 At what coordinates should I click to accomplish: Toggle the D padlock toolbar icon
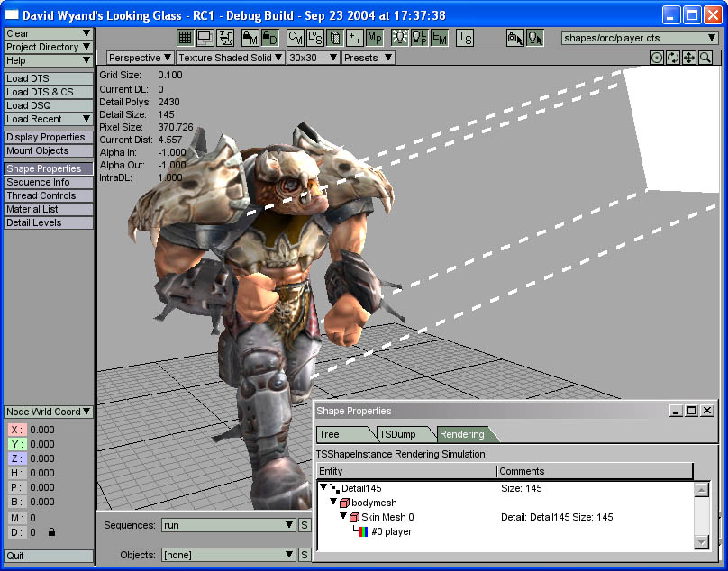[270, 38]
